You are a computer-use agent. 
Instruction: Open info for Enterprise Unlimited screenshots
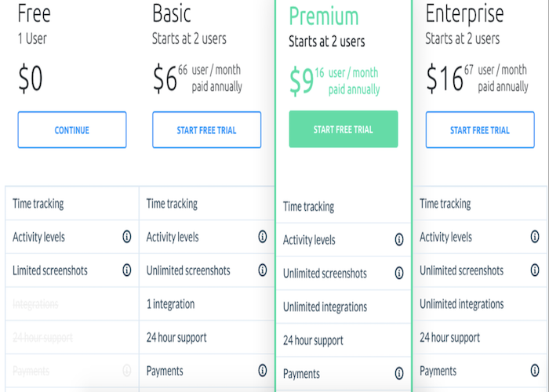535,270
